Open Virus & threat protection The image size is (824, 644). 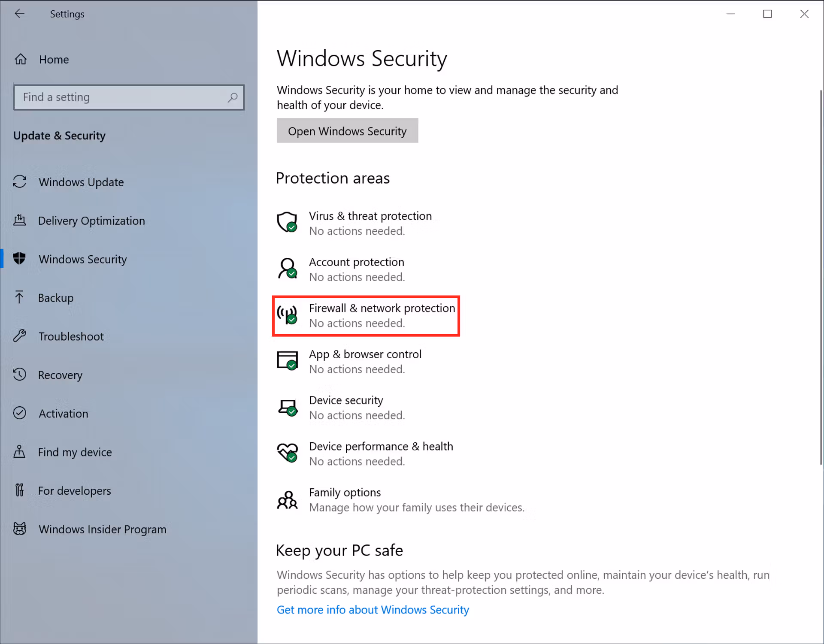(370, 223)
